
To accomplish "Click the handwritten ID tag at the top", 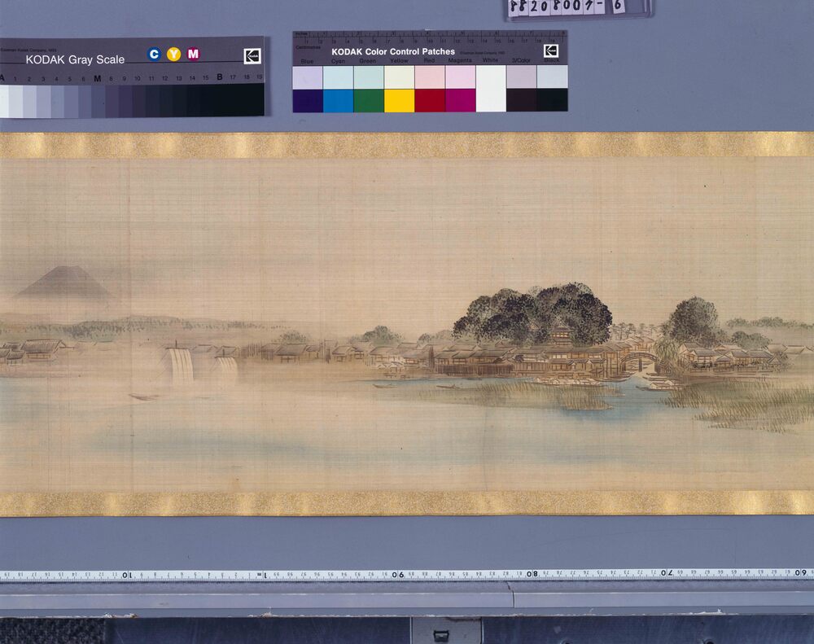I will point(578,8).
